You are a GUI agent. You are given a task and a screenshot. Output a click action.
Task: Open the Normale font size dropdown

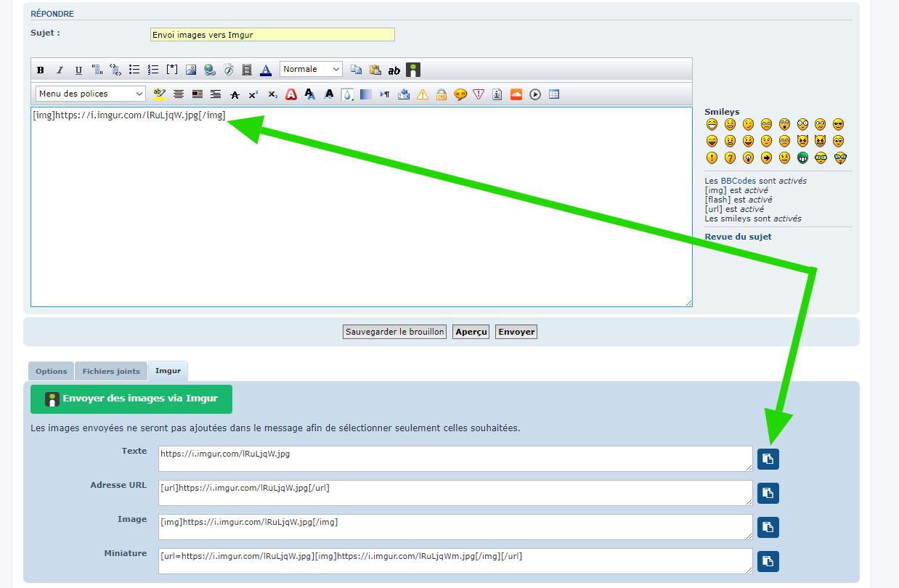[311, 70]
